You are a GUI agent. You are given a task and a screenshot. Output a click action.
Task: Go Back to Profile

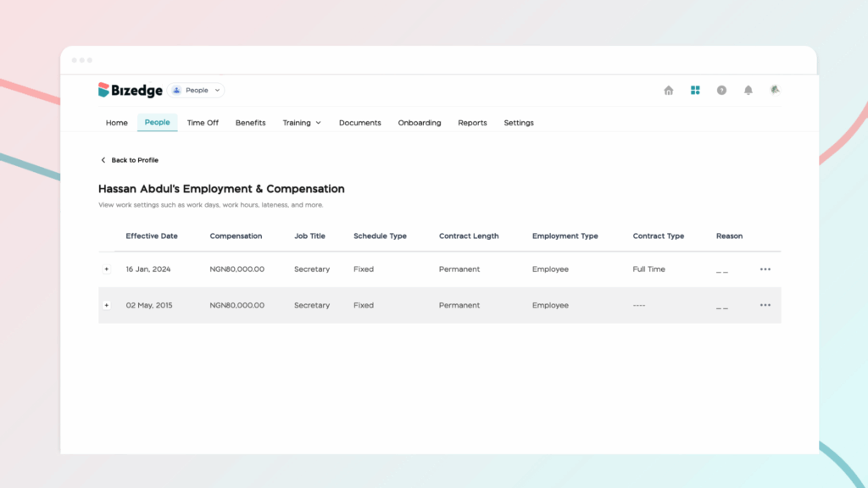pyautogui.click(x=130, y=160)
